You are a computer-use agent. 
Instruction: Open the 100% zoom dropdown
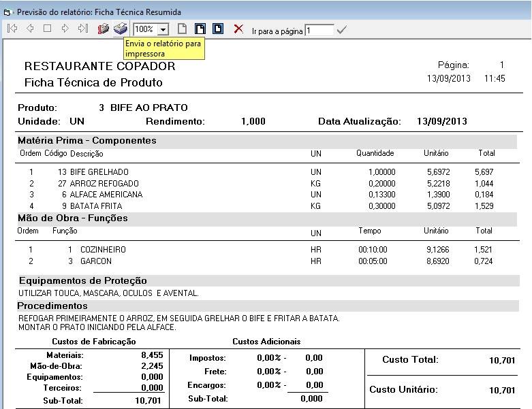pyautogui.click(x=163, y=29)
